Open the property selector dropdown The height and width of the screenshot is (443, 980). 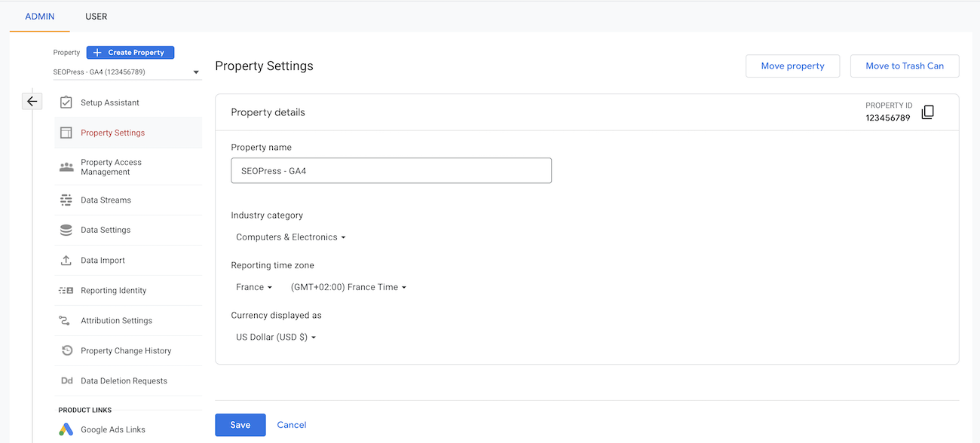coord(127,72)
